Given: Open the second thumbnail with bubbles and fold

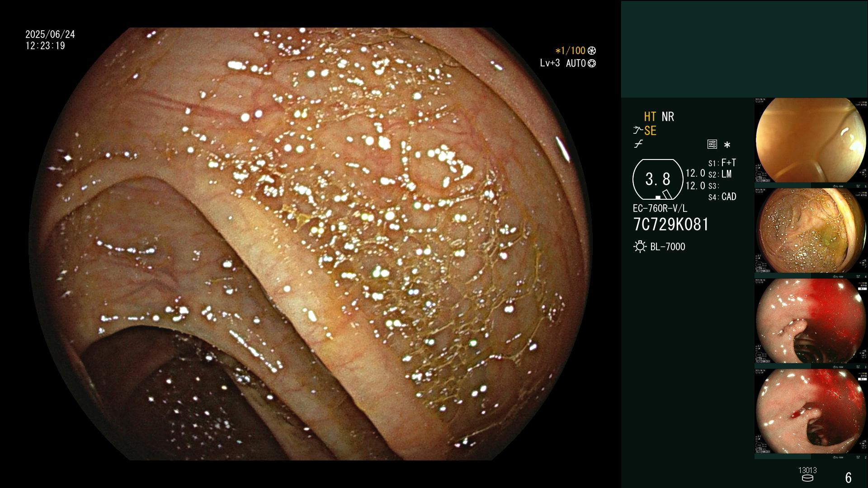Looking at the screenshot, I should click(811, 231).
